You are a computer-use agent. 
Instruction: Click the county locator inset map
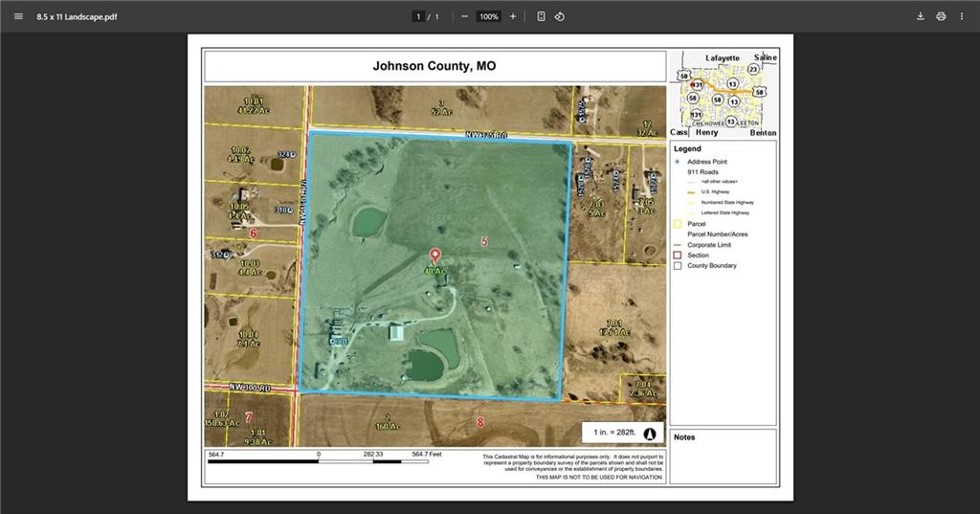[723, 94]
